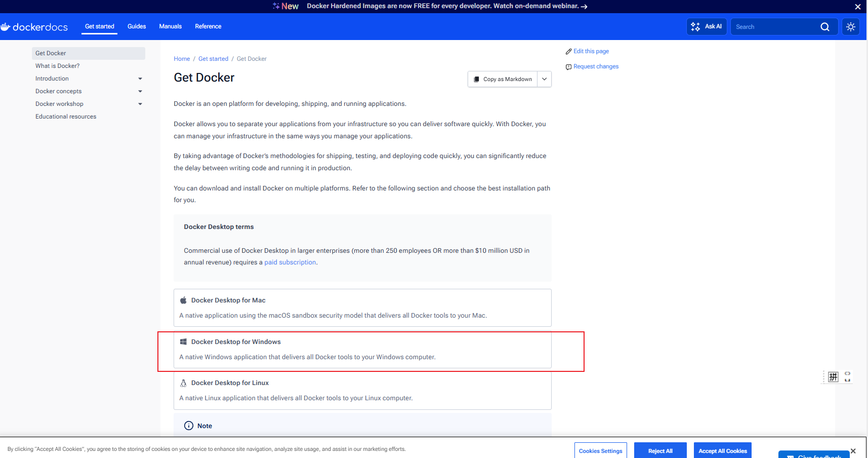Select Get Docker in the sidebar
This screenshot has height=458, width=868.
click(89, 53)
